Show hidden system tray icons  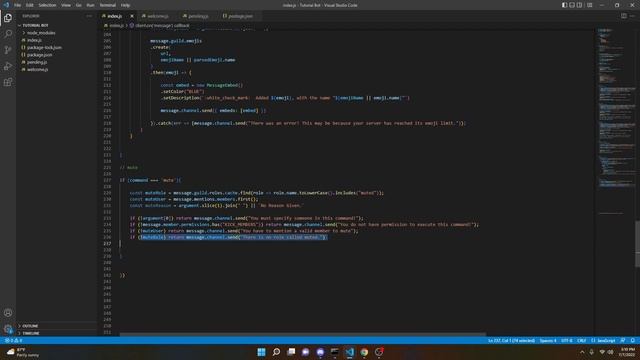[x=582, y=352]
